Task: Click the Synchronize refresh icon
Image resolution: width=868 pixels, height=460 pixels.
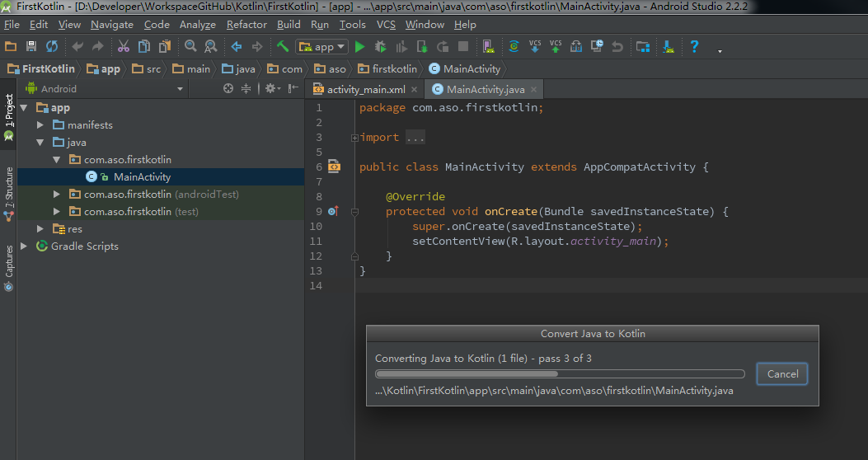Action: click(51, 46)
